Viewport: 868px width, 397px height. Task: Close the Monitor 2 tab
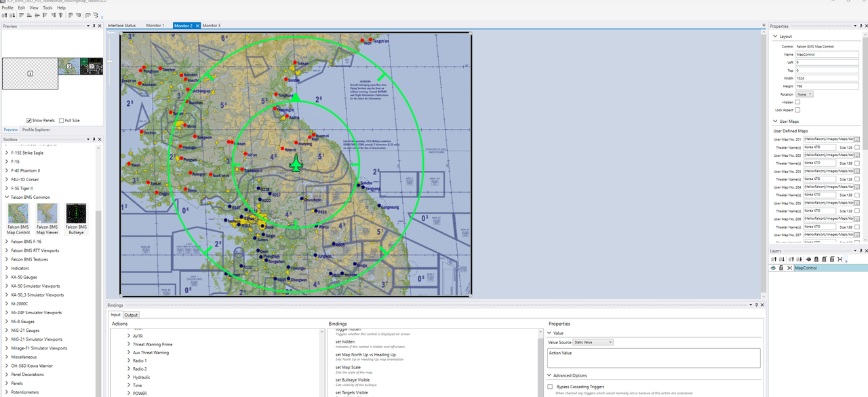coord(197,26)
